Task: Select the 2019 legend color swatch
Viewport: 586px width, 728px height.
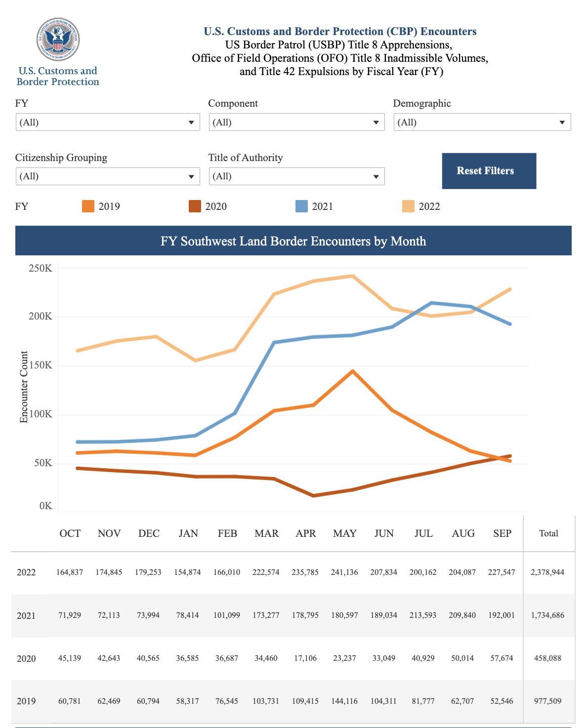Action: (x=88, y=206)
